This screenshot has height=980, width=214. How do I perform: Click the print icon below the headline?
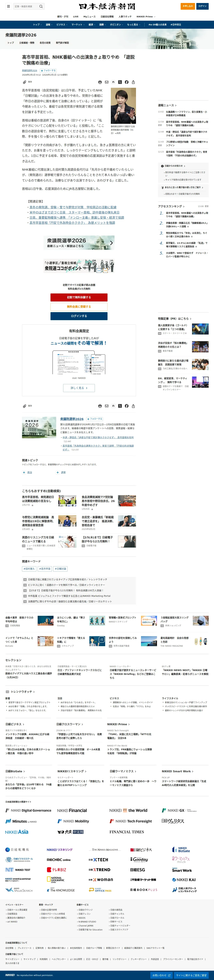pyautogui.click(x=100, y=82)
